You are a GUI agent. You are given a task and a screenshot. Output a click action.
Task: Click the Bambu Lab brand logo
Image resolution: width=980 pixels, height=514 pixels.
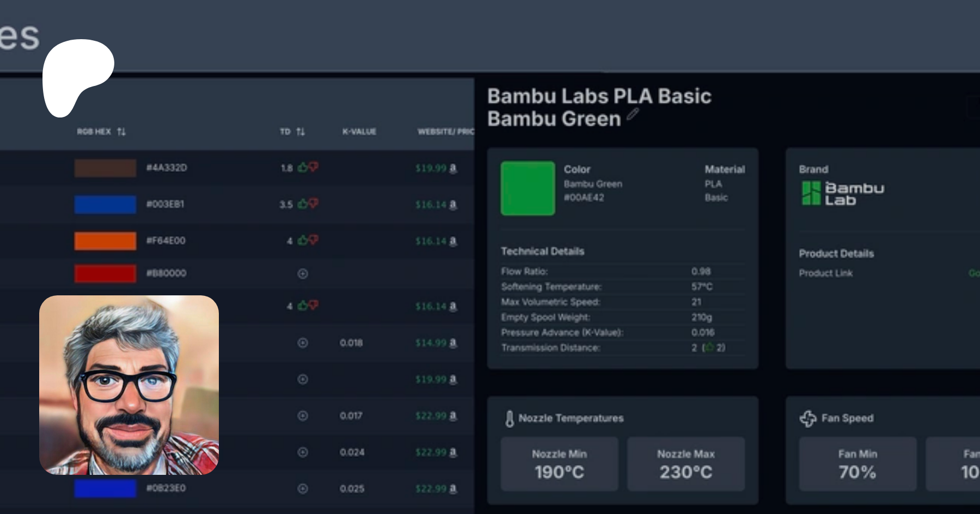(x=842, y=194)
